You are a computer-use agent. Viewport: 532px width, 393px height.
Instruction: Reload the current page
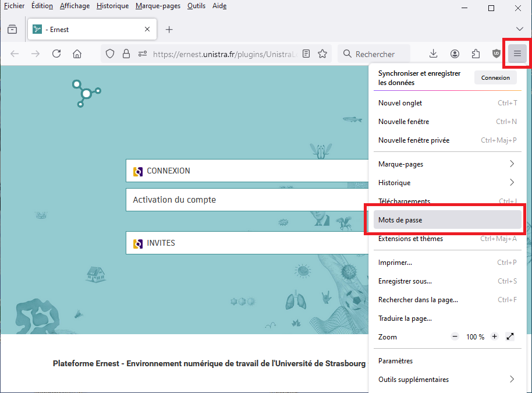56,54
